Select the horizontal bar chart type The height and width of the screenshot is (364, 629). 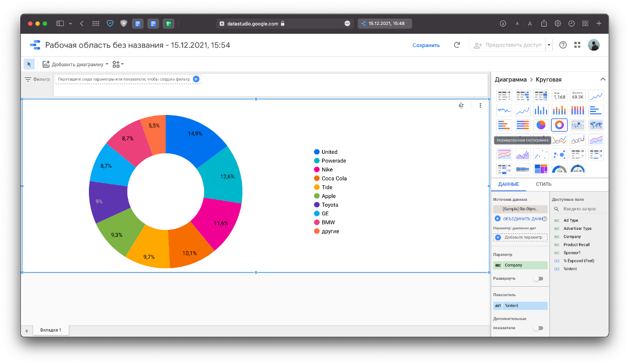[596, 110]
